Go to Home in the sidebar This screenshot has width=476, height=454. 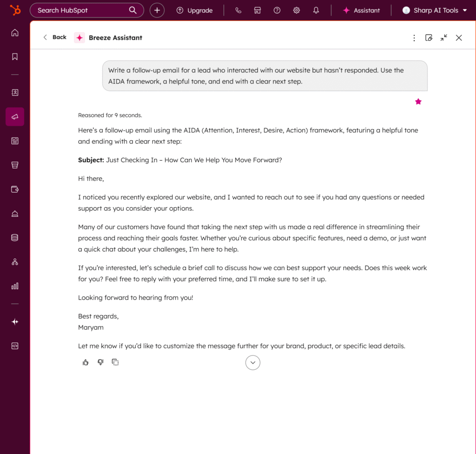15,33
